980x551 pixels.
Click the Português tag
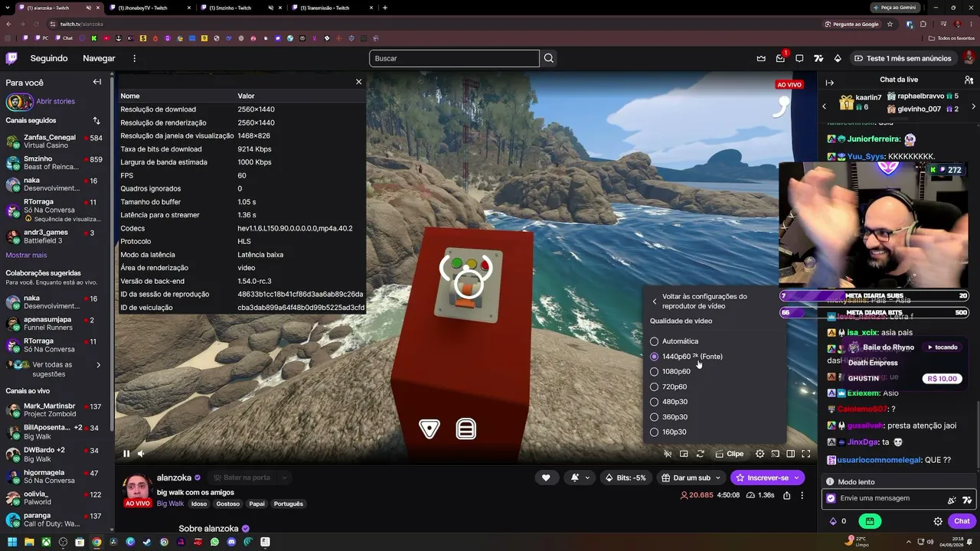coord(289,504)
